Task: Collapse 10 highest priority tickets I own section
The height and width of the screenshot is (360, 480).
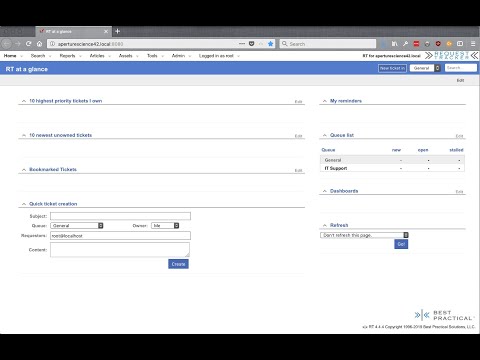Action: click(24, 101)
